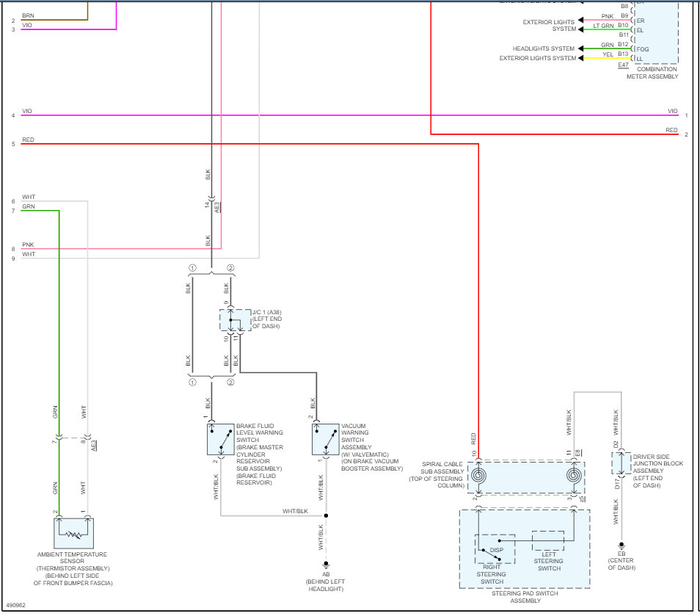
Task: Click the RED label at left line 5
Action: pos(28,139)
